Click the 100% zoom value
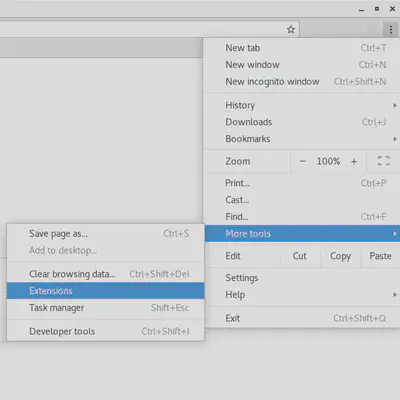The width and height of the screenshot is (400, 400). (x=328, y=161)
